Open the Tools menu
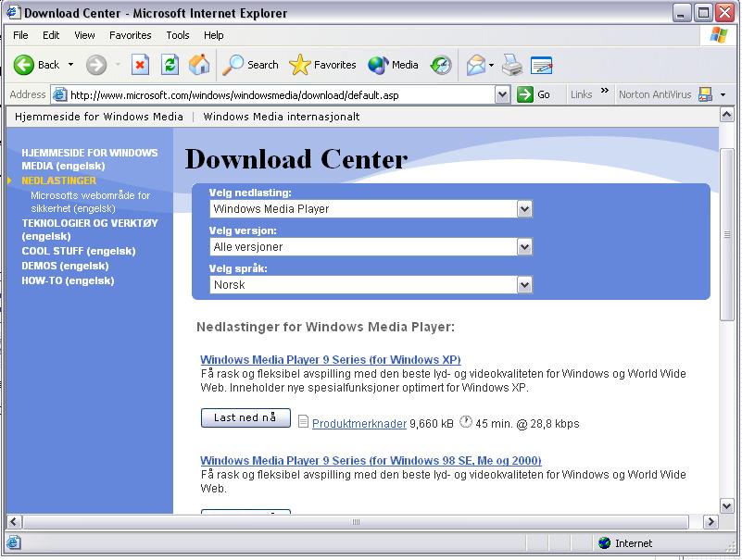Image resolution: width=742 pixels, height=560 pixels. pyautogui.click(x=178, y=35)
